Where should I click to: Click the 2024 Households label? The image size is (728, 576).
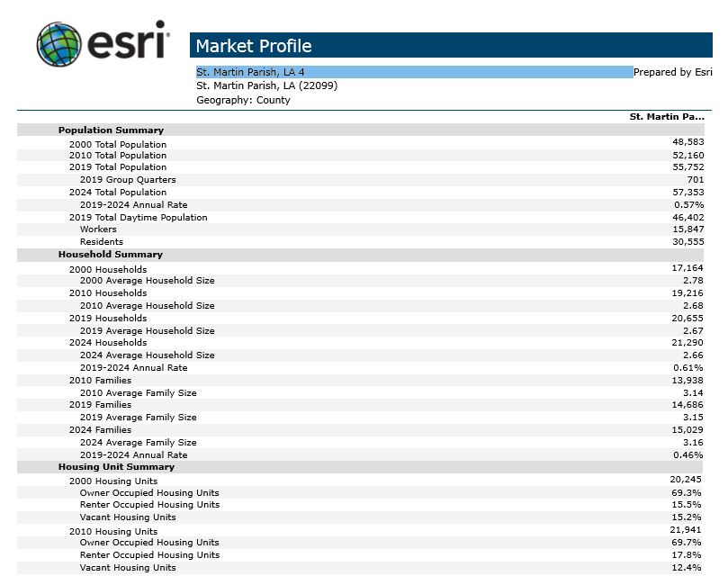tap(108, 342)
